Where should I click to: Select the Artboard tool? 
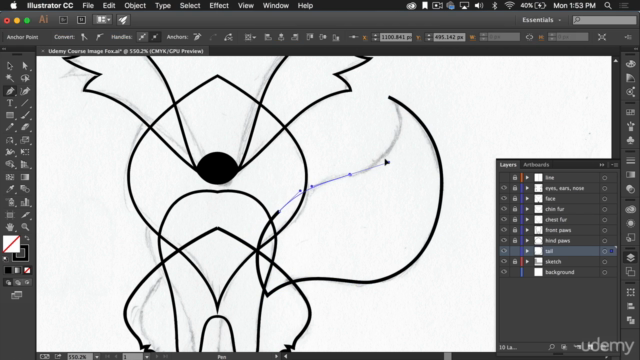coord(10,214)
